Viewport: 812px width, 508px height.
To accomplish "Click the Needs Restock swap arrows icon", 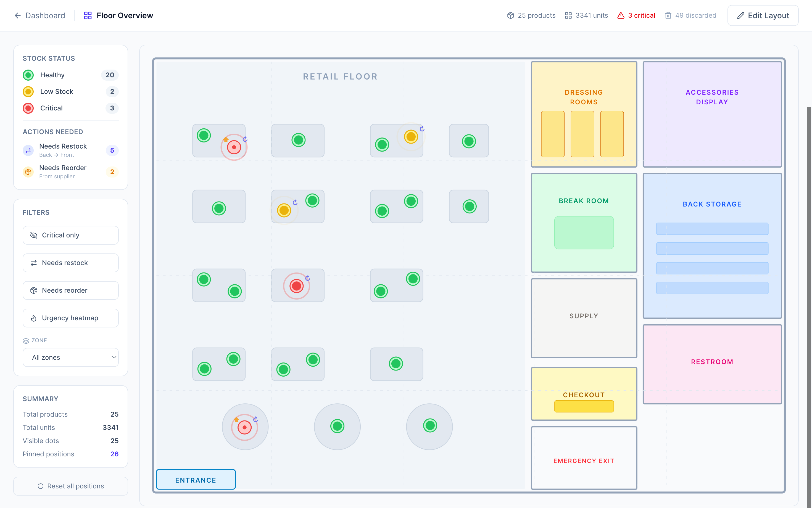I will coord(28,150).
